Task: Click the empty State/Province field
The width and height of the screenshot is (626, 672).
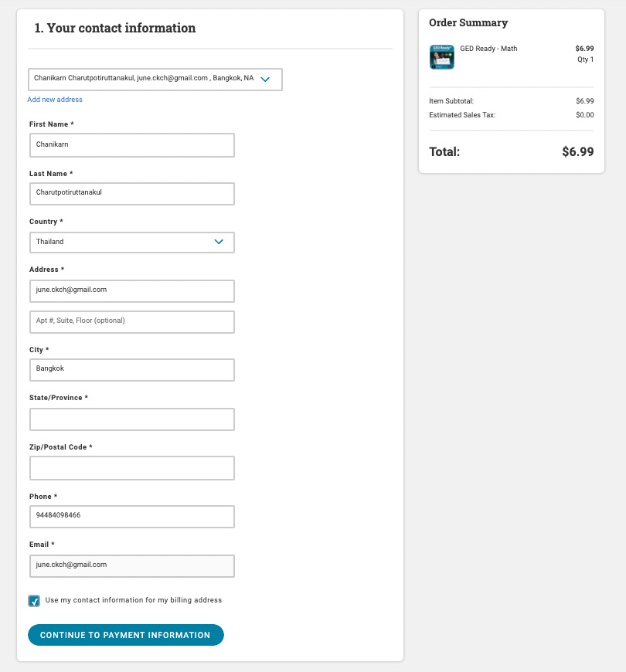Action: tap(132, 419)
